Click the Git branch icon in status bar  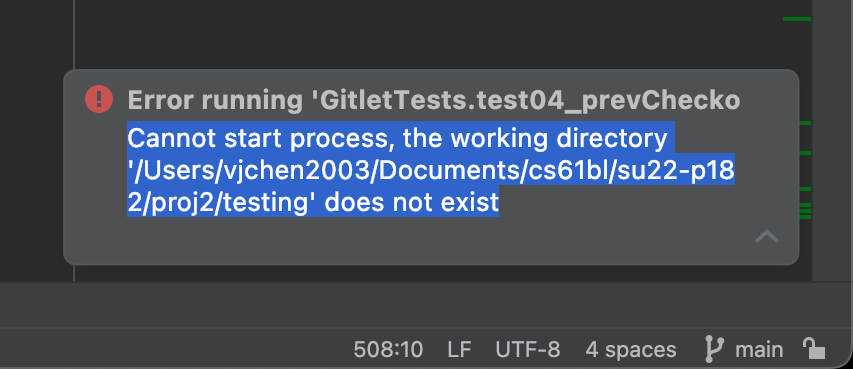[713, 349]
